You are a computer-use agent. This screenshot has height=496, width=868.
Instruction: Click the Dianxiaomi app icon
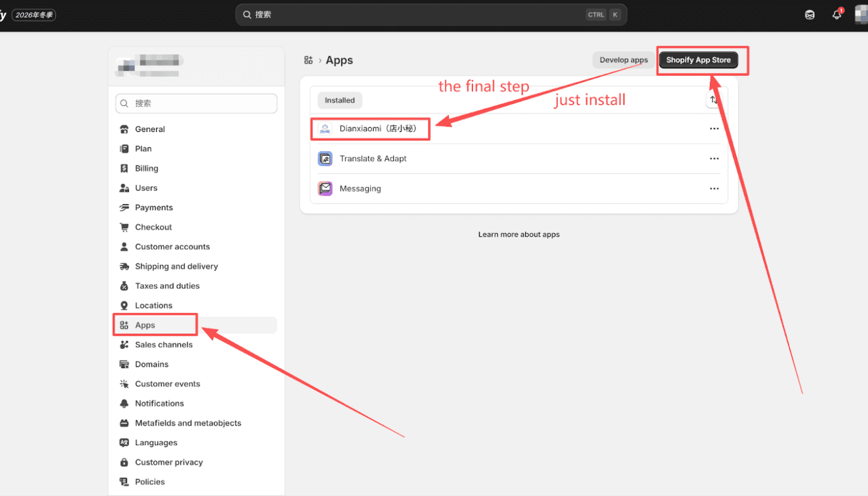pos(325,129)
